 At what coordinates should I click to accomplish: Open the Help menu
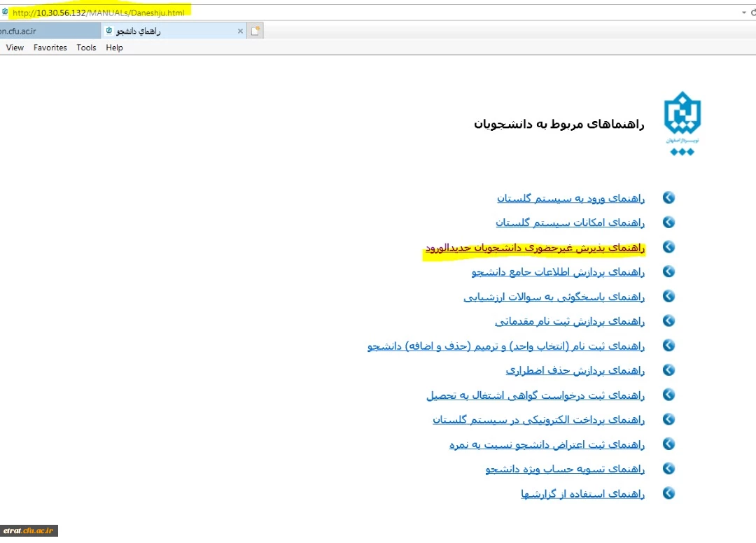(114, 48)
